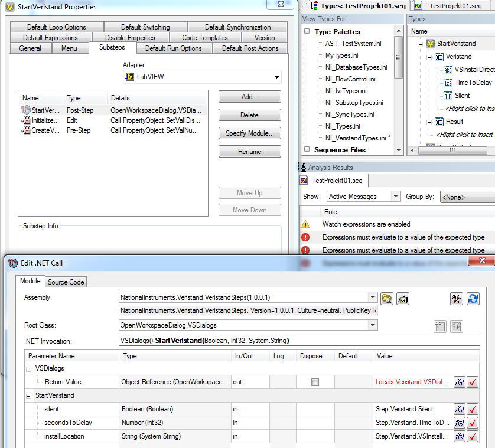Select CreateV... Pre-Step substep icon
Image resolution: width=495 pixels, height=448 pixels.
(26, 130)
